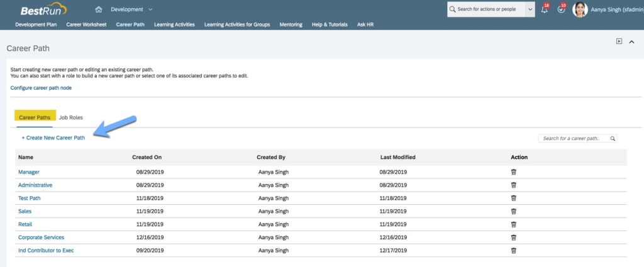The image size is (644, 267).
Task: Click the Search for a career path field
Action: [x=572, y=138]
